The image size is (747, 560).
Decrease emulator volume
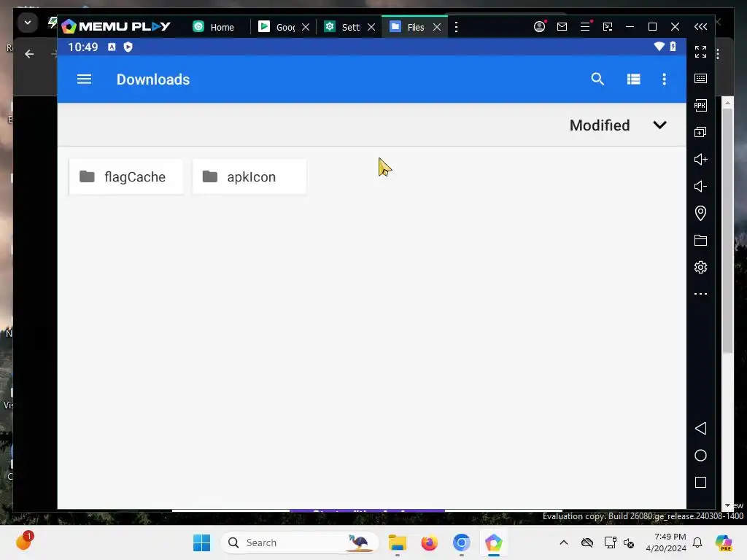click(700, 186)
